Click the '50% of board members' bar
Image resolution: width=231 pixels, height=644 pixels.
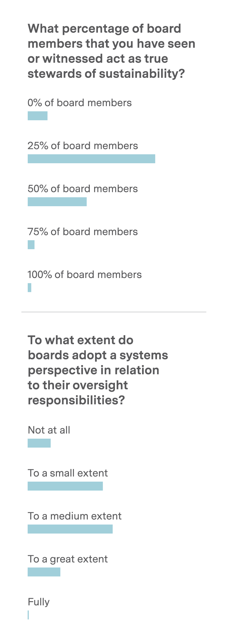point(57,202)
